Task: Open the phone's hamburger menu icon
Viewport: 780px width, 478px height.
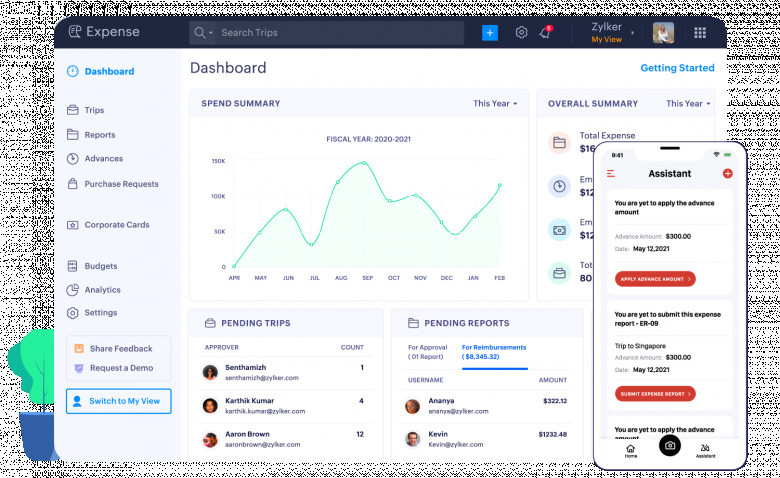Action: pos(611,174)
